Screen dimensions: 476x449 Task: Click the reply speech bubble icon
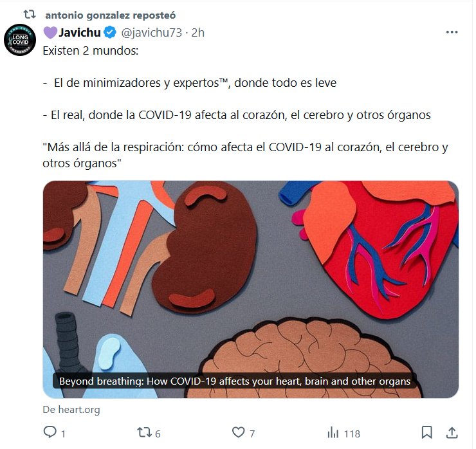tap(50, 432)
